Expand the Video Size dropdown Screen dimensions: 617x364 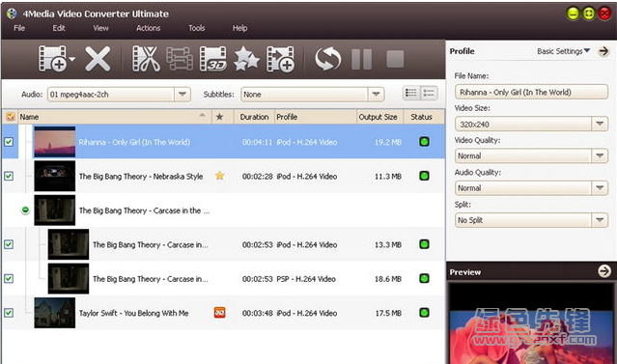pyautogui.click(x=600, y=124)
